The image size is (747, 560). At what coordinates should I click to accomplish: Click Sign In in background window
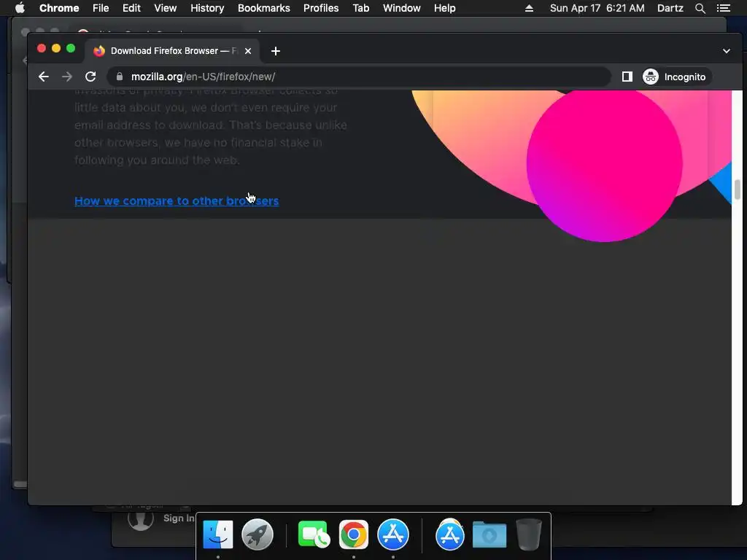coord(179,518)
